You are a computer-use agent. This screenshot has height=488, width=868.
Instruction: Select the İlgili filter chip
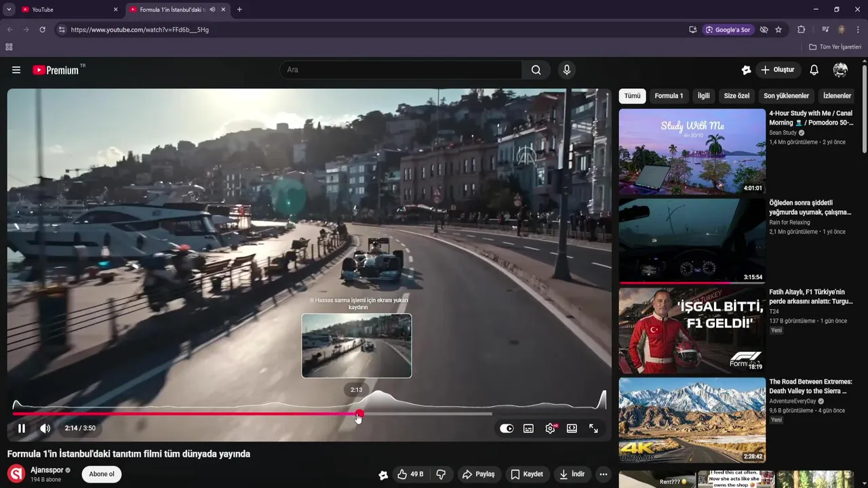(704, 96)
